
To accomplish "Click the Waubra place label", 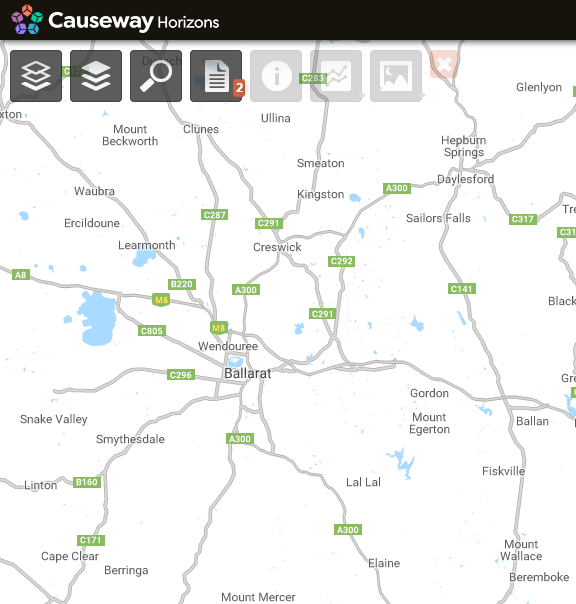I will click(x=94, y=191).
